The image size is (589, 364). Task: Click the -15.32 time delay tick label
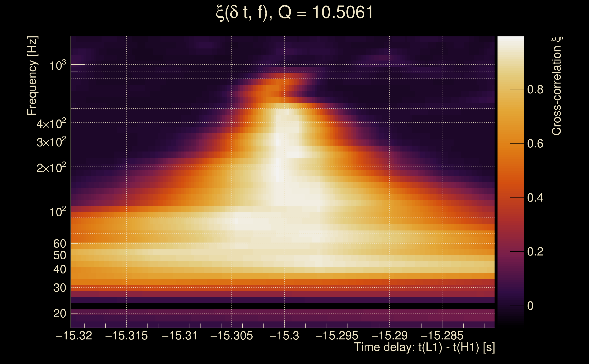(74, 336)
